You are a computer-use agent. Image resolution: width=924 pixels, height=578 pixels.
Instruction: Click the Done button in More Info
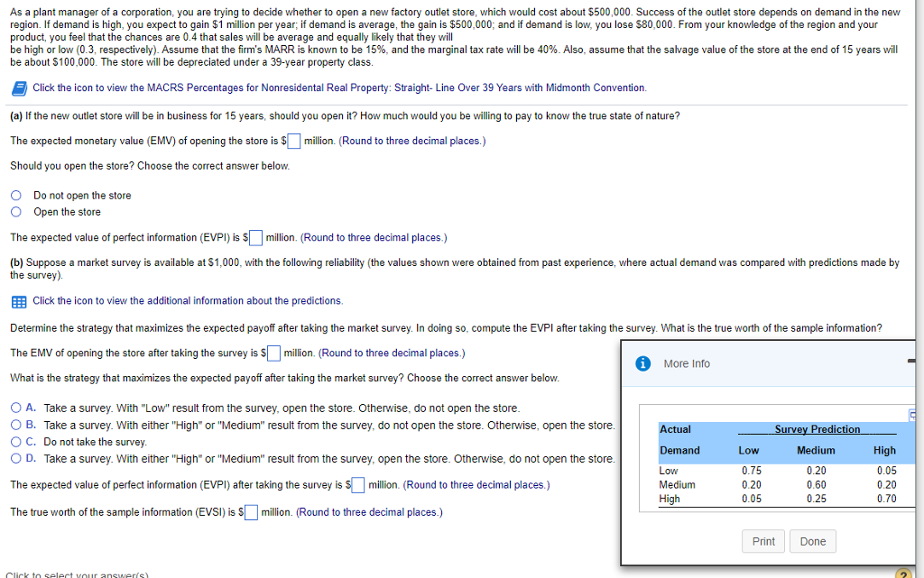813,542
